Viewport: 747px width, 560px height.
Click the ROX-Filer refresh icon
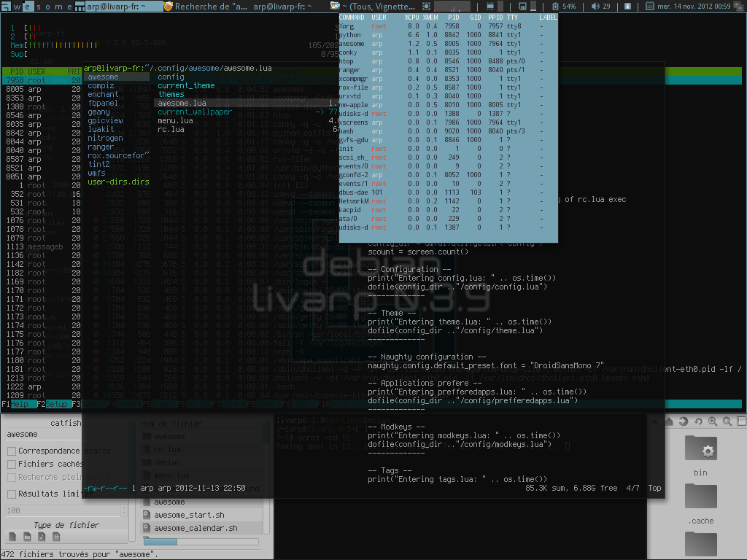pos(698,421)
